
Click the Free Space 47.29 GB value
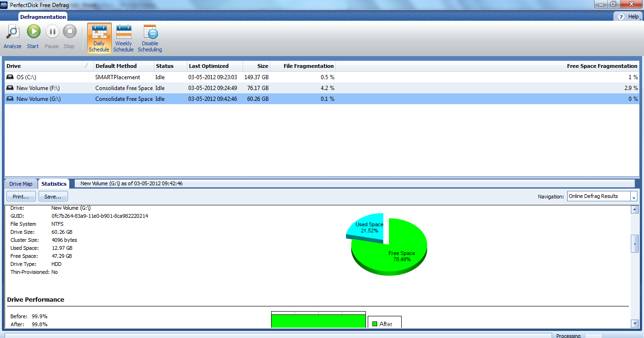62,256
